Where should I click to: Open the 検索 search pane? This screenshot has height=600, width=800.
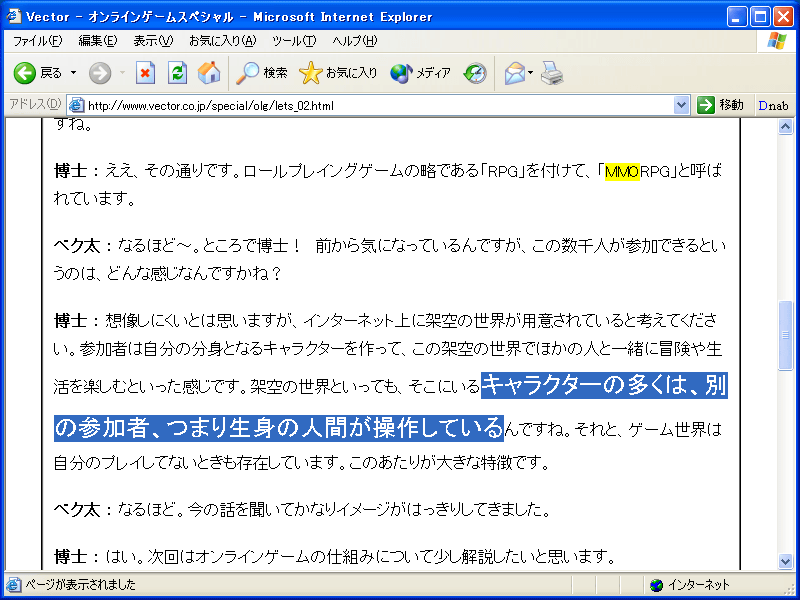[262, 73]
